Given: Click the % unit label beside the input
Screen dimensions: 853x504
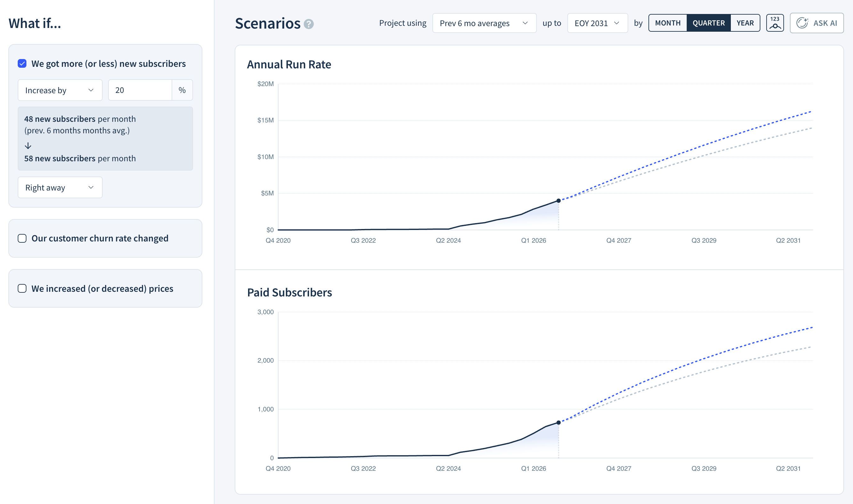Looking at the screenshot, I should coord(182,90).
